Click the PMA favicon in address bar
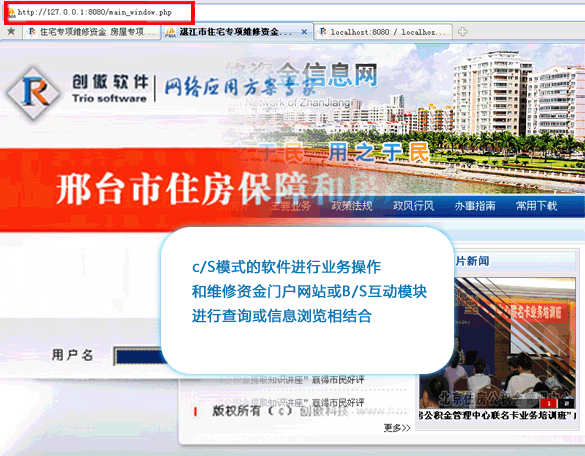This screenshot has width=585, height=456. click(12, 13)
